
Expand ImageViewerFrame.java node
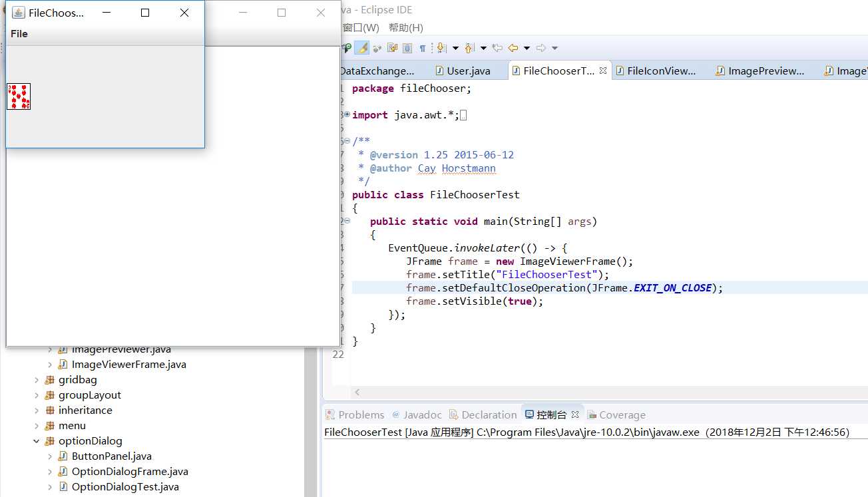(50, 365)
